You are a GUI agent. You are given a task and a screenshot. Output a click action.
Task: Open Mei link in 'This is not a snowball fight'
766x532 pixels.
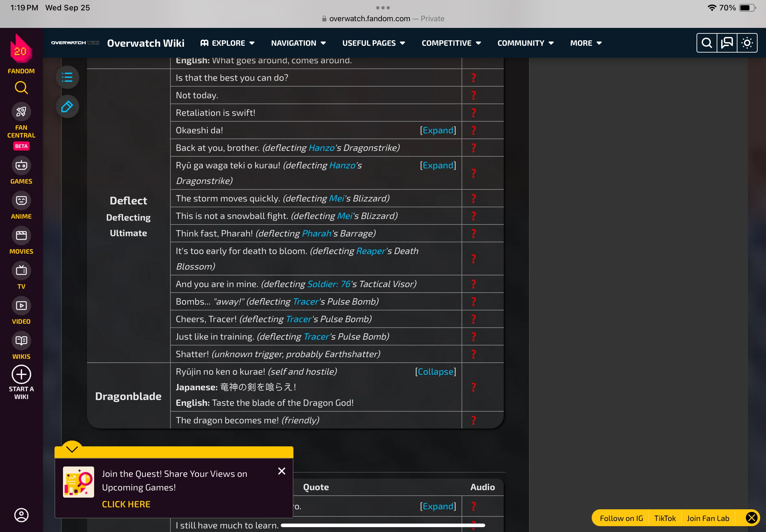tap(345, 216)
